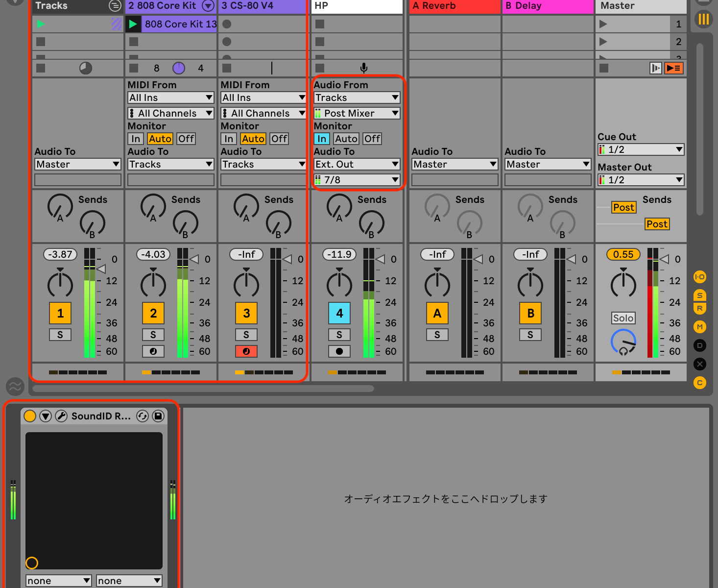Viewport: 718px width, 588px height.
Task: Show the Crossfader (X) section
Action: (700, 364)
